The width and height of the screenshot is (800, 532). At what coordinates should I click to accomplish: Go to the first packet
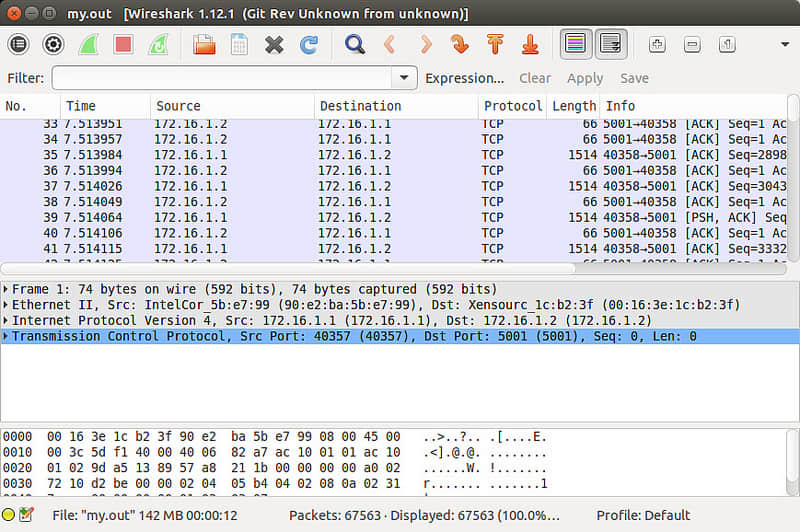point(494,44)
